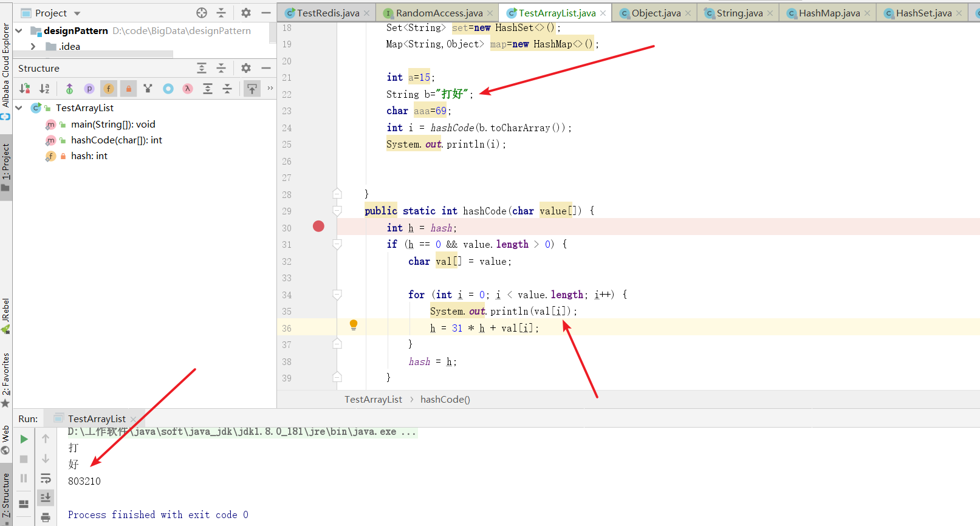Locate current file in Project view
980x526 pixels.
click(x=202, y=13)
